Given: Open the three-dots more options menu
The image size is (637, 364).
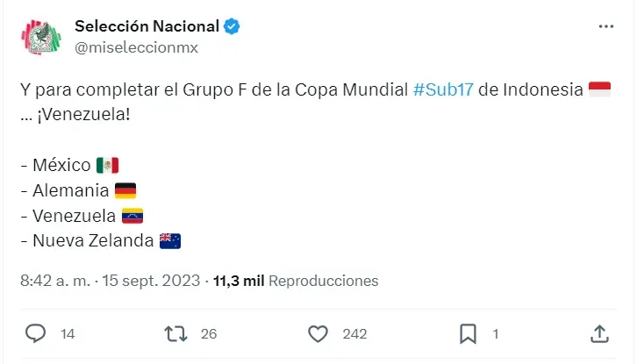Looking at the screenshot, I should [606, 26].
